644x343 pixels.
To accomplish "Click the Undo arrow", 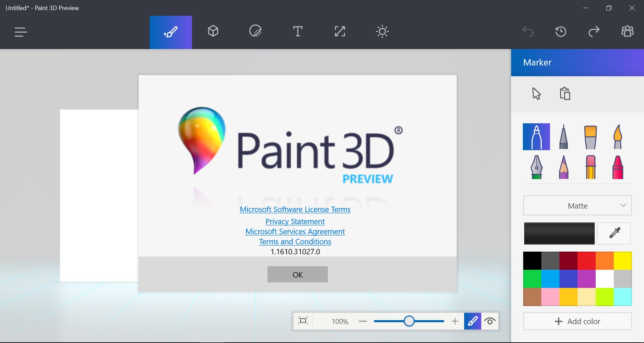I will pyautogui.click(x=528, y=32).
